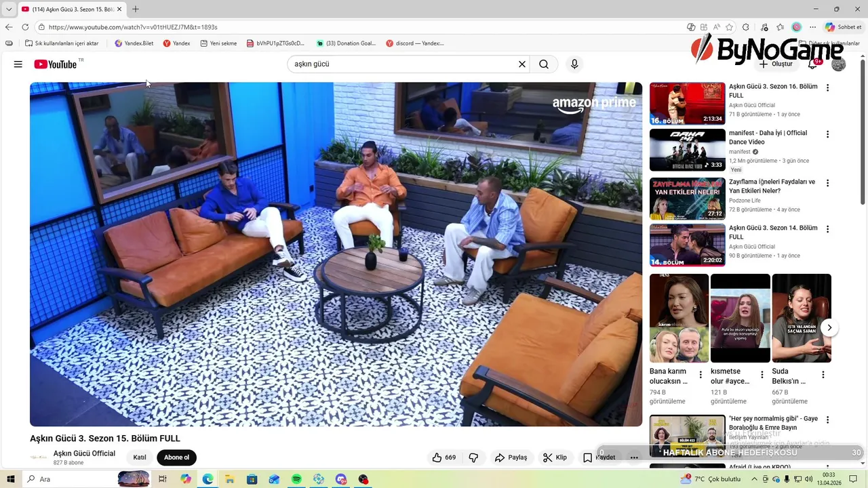
Task: Open Zayıflama İğneleri video thumbnail
Action: point(688,199)
